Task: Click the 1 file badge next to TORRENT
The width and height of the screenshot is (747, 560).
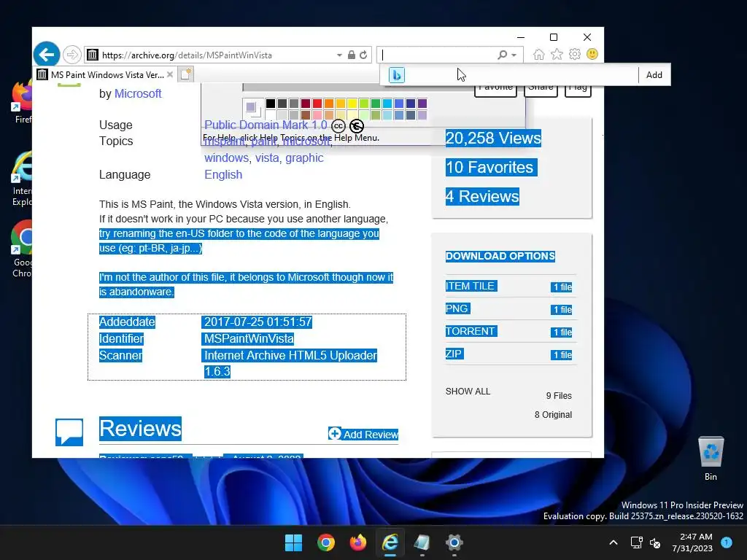Action: (x=562, y=332)
